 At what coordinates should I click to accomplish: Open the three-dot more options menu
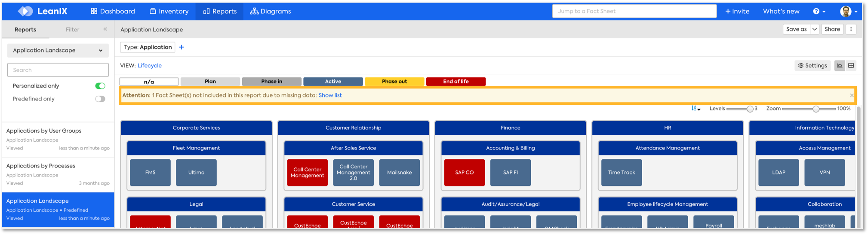pyautogui.click(x=851, y=29)
